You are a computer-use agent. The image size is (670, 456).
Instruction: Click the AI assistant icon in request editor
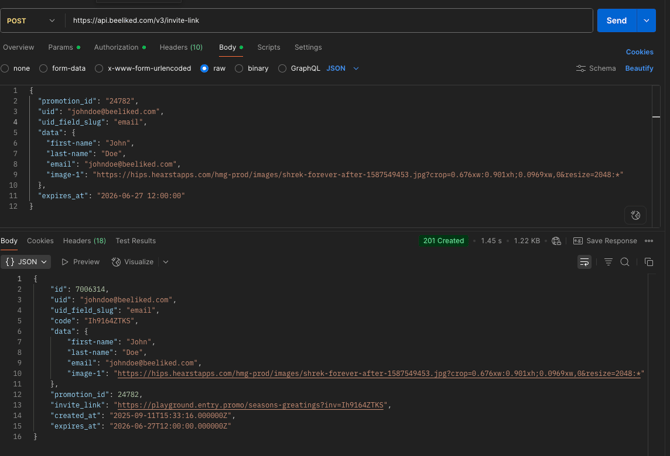pos(635,215)
